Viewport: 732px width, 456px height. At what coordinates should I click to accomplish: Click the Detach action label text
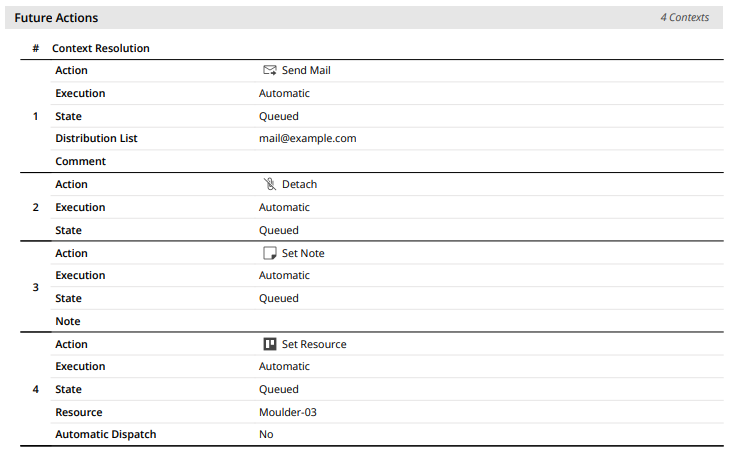click(x=299, y=185)
